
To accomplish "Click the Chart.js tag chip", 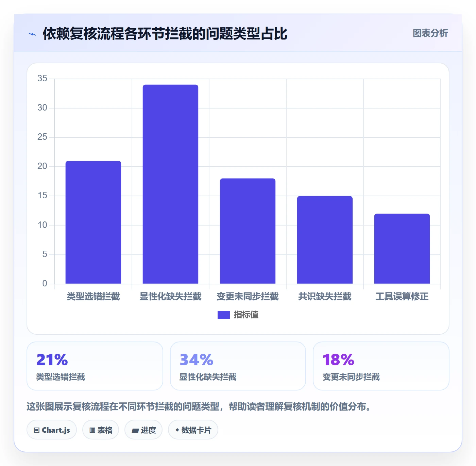I will pyautogui.click(x=52, y=430).
